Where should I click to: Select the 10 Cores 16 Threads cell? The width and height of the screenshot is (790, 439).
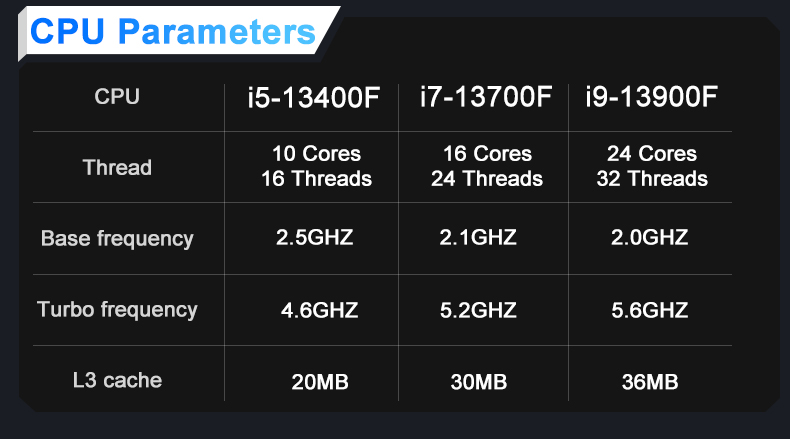click(316, 166)
